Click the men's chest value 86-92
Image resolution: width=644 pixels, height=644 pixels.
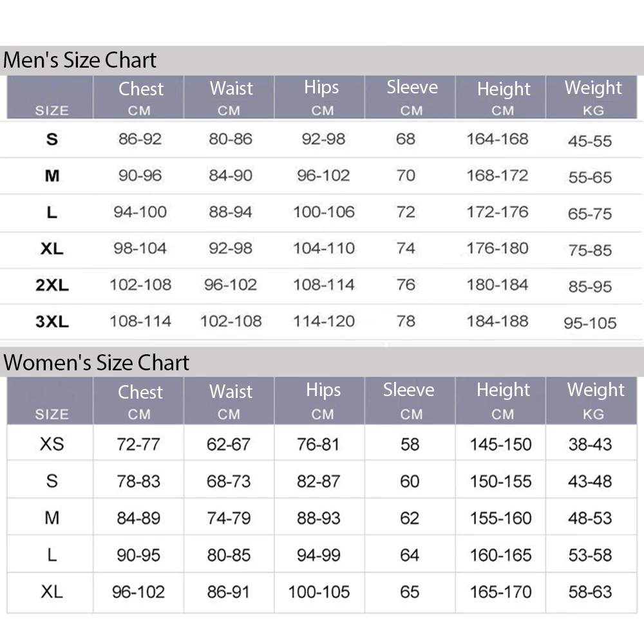tap(140, 139)
